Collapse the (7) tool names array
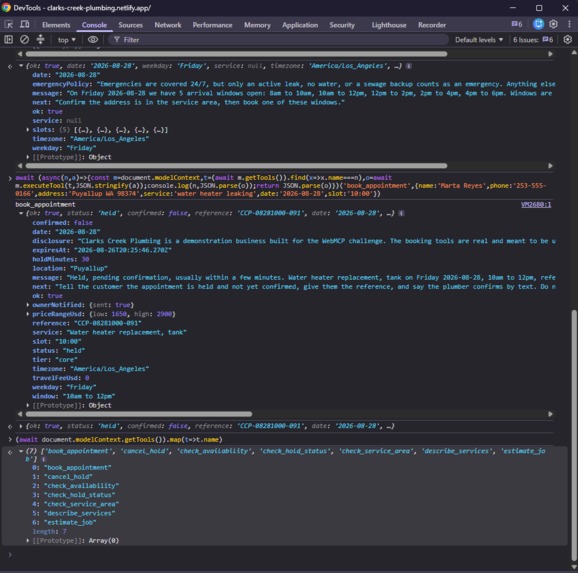The height and width of the screenshot is (573, 578). [21, 451]
